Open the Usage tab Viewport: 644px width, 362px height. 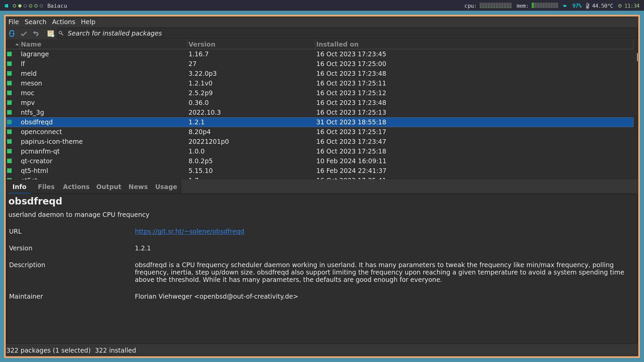point(166,187)
